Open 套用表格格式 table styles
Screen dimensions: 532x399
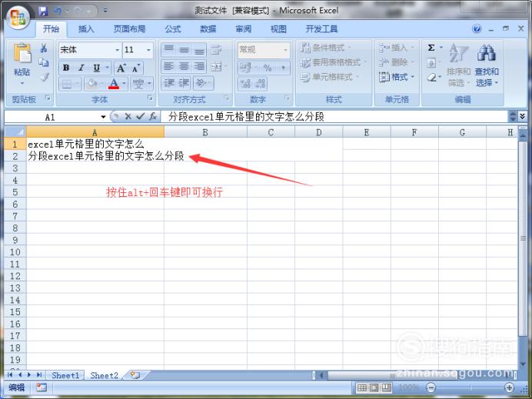(333, 62)
